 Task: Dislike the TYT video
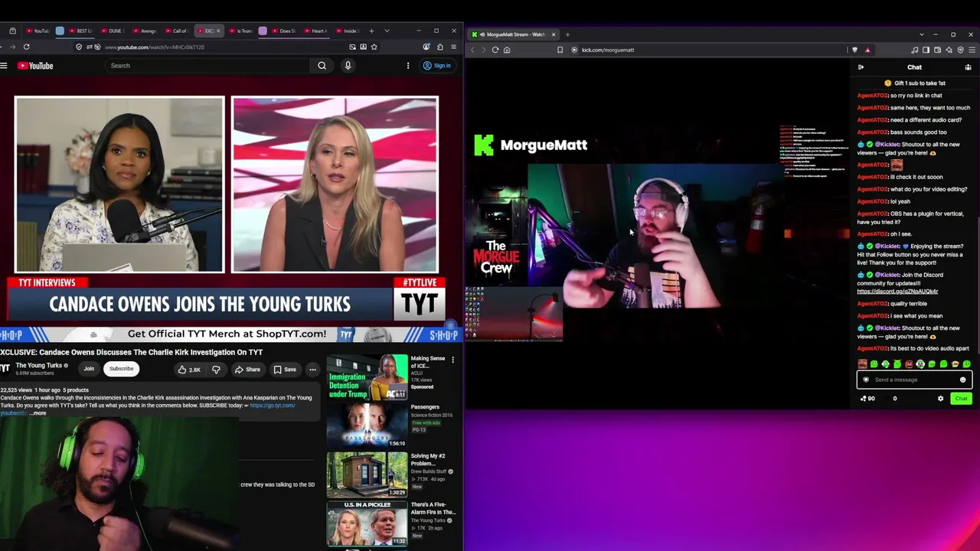[x=216, y=370]
